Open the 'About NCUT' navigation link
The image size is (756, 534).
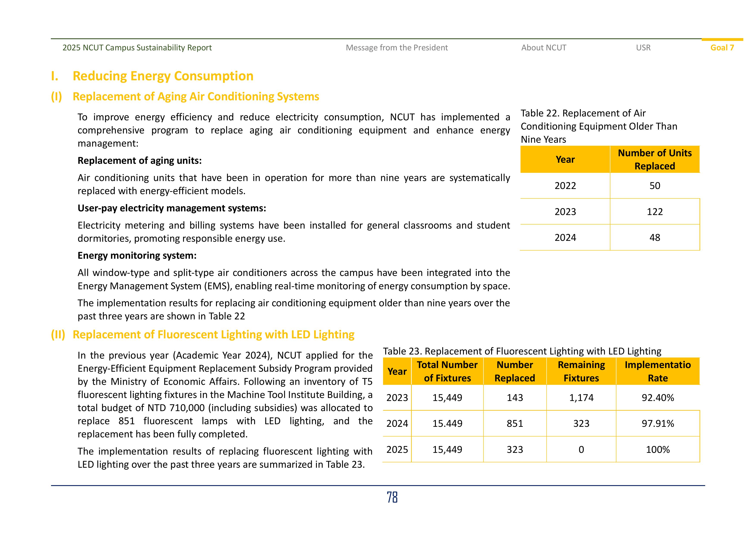544,48
